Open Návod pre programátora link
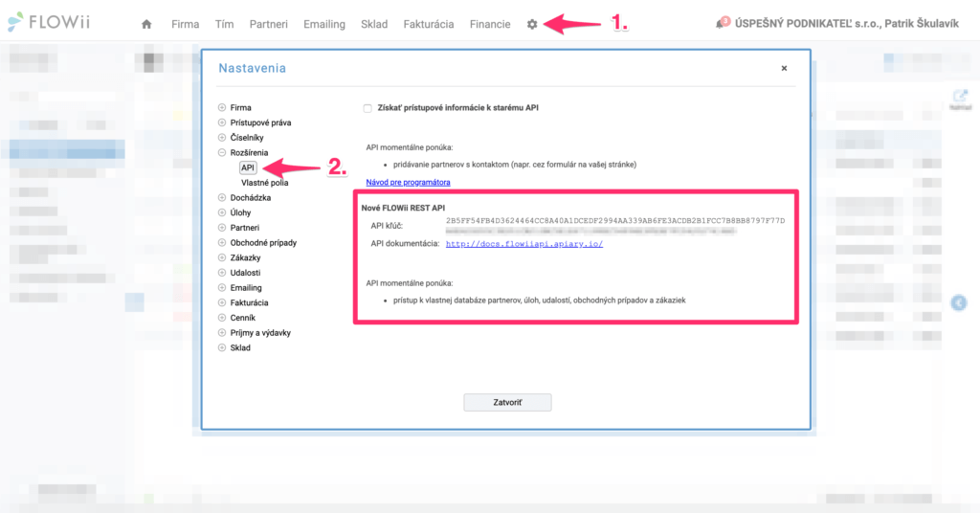Image resolution: width=980 pixels, height=513 pixels. click(x=408, y=183)
